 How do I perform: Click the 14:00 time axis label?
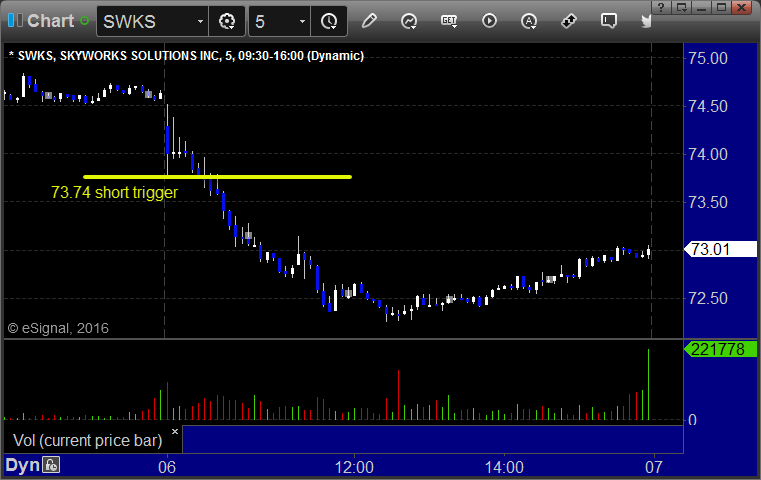pyautogui.click(x=504, y=467)
